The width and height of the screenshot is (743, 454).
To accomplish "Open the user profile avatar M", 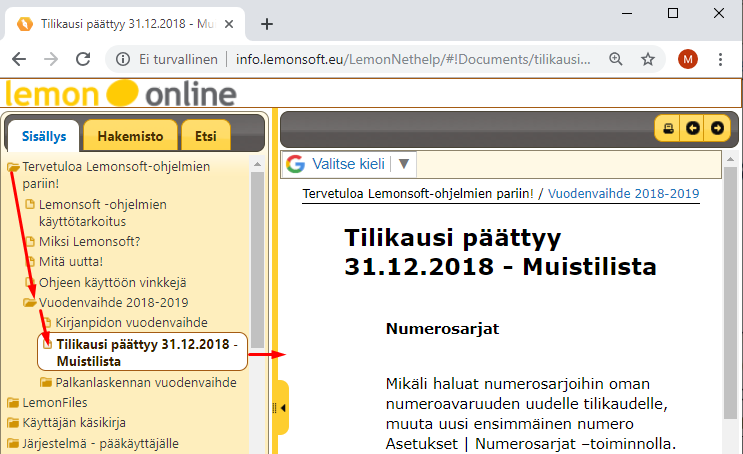I will point(688,59).
